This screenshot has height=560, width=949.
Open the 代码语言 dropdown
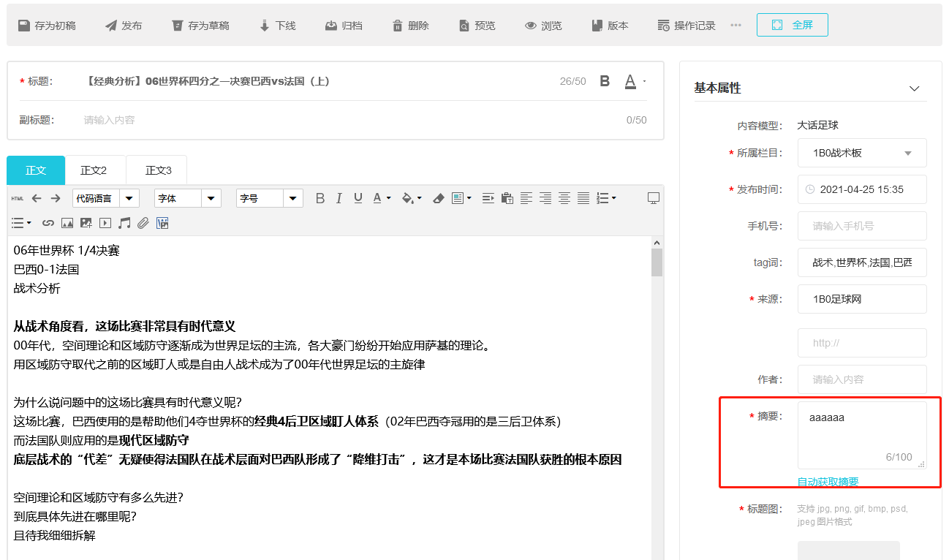(x=106, y=198)
